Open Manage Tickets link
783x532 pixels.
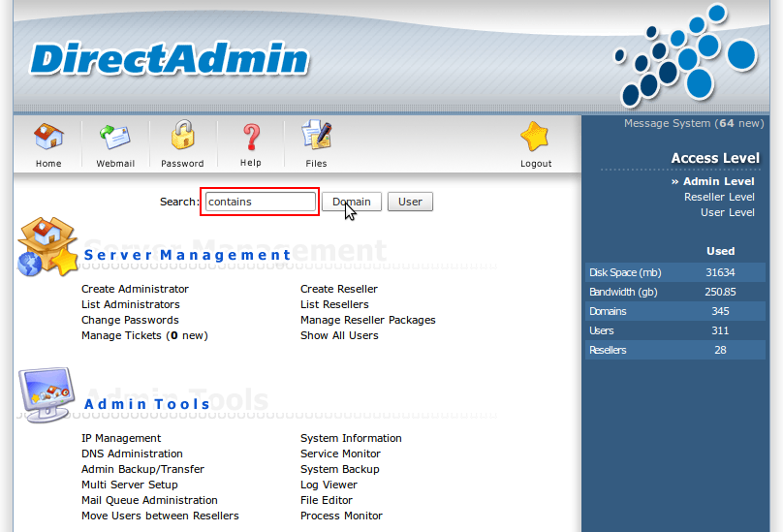[144, 335]
